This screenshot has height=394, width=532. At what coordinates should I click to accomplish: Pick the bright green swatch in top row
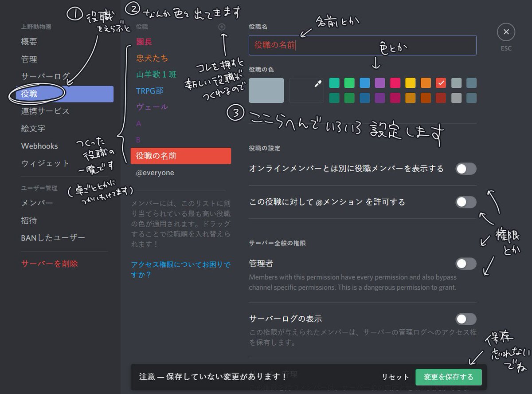(x=350, y=83)
